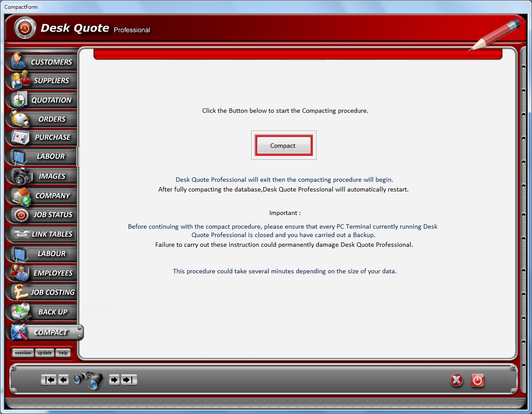The image size is (532, 414).
Task: Go to the Job Costing module
Action: point(42,292)
